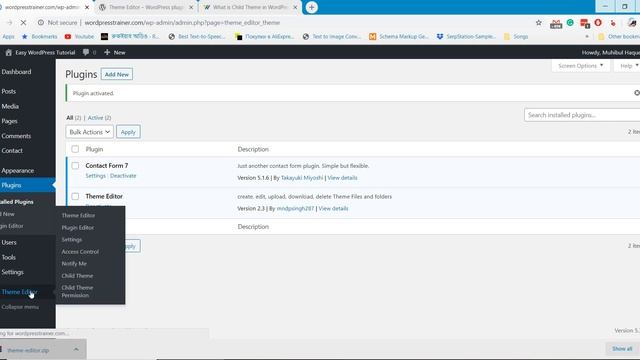Check the Contact Form 7 checkbox

75,166
